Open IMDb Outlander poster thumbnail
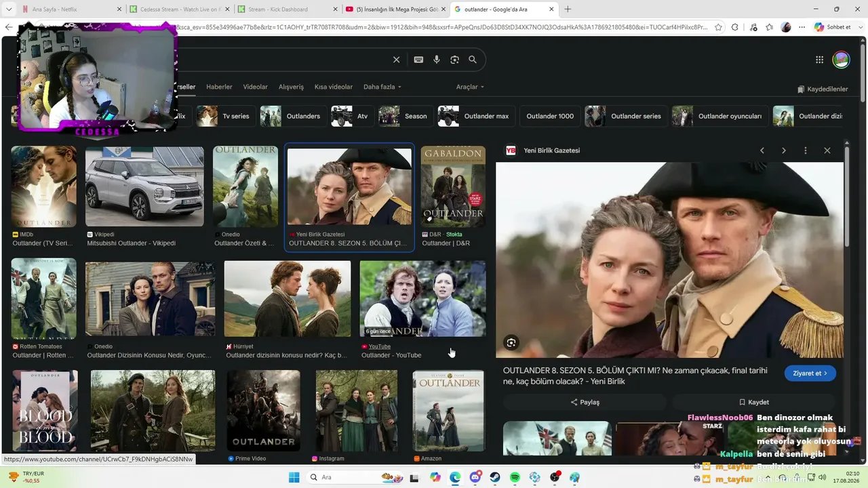The image size is (868, 488). [x=44, y=186]
